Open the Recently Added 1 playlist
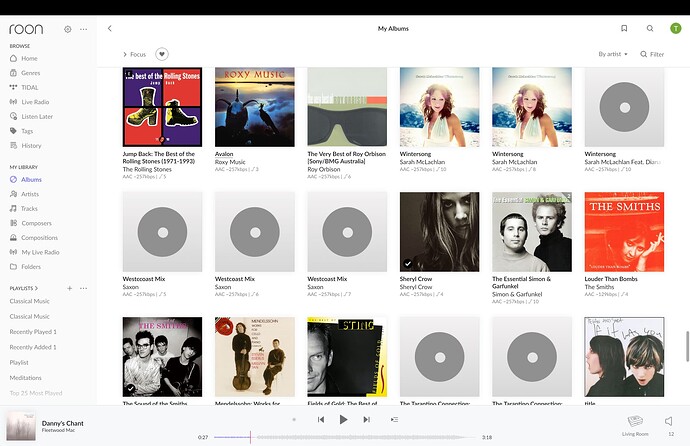The image size is (690, 446). pos(33,347)
